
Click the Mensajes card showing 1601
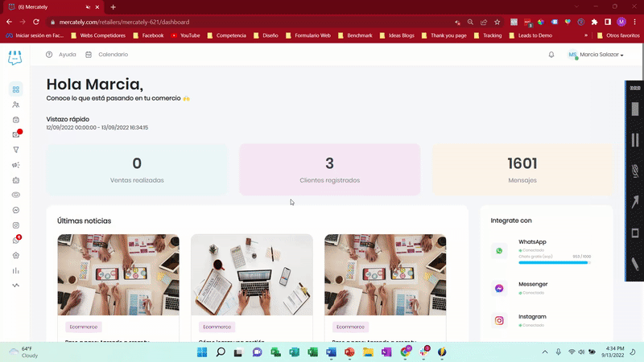click(522, 170)
